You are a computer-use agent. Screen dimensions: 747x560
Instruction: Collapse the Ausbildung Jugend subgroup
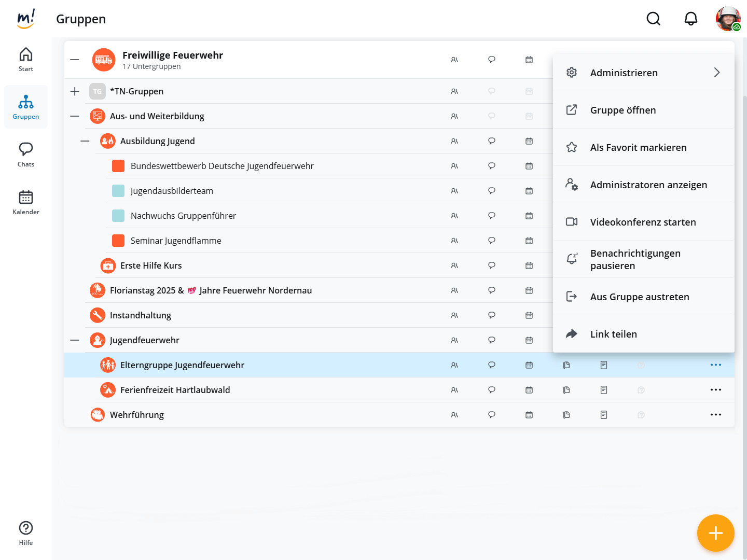tap(85, 141)
